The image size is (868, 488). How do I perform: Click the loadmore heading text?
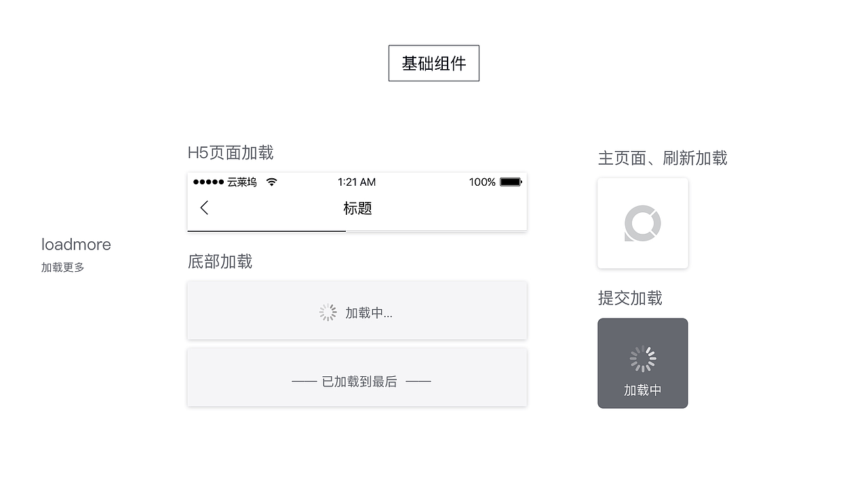click(76, 244)
